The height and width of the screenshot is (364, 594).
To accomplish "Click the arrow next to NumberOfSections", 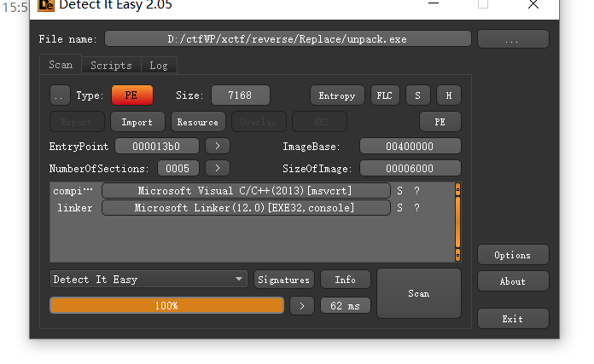I will coord(218,169).
